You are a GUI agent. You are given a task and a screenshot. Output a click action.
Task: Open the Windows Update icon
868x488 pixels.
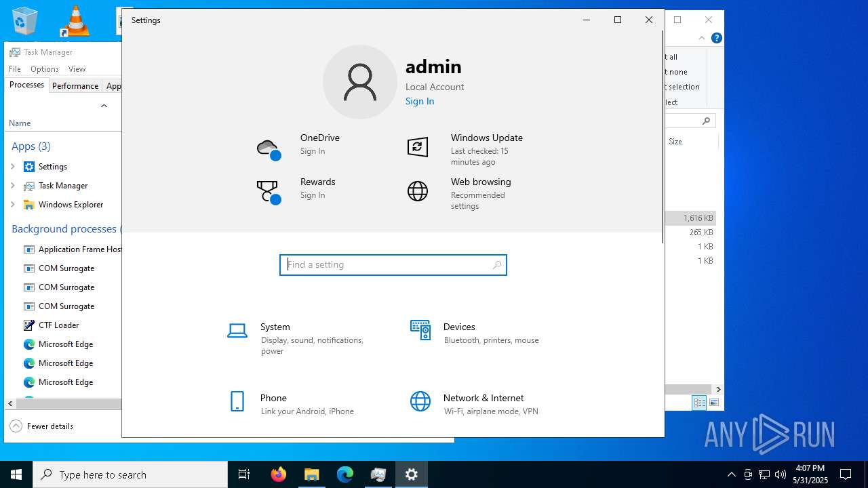(x=418, y=147)
